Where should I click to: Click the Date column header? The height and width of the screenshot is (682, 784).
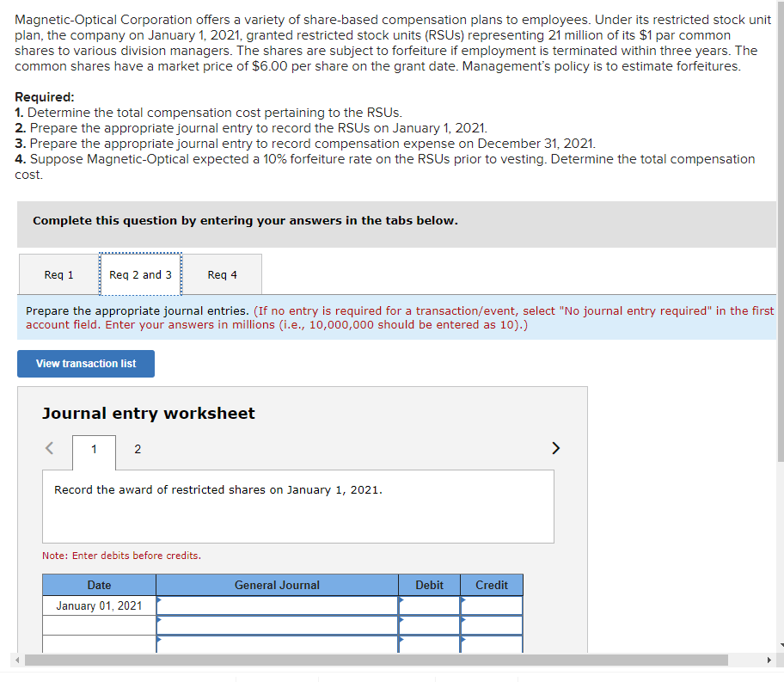pos(100,585)
